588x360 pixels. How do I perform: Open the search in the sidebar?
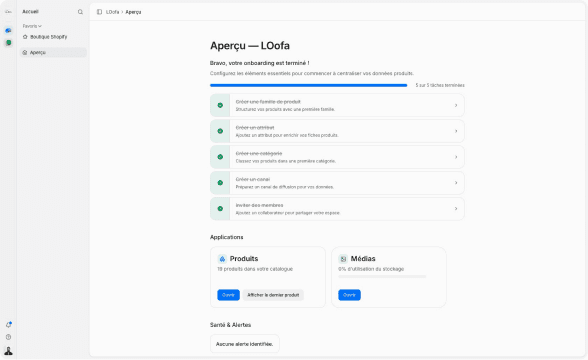coord(80,12)
